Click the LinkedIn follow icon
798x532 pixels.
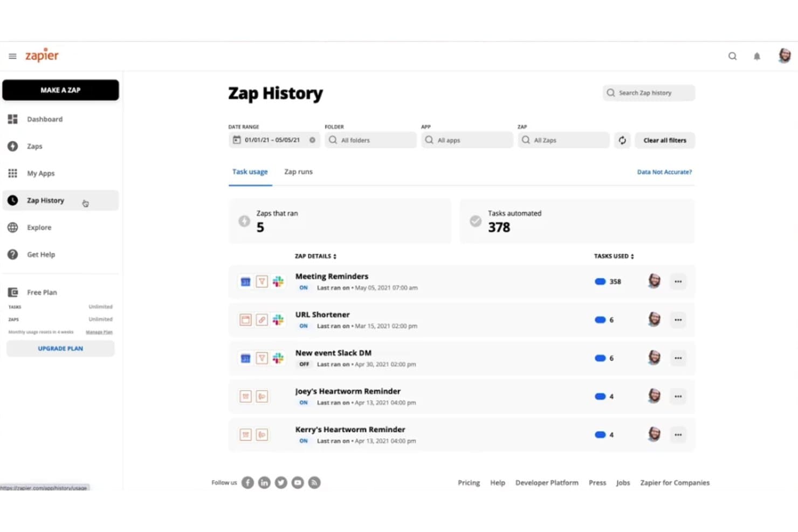tap(264, 482)
